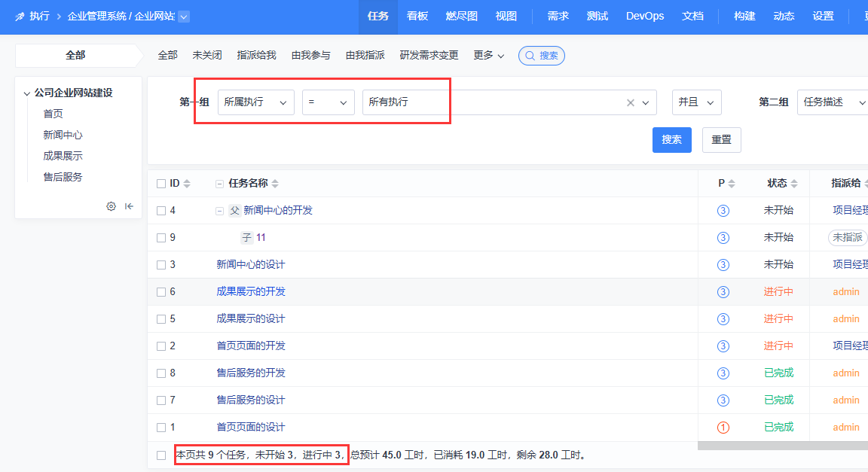Click the blue 搜索 button
This screenshot has width=868, height=472.
click(671, 140)
